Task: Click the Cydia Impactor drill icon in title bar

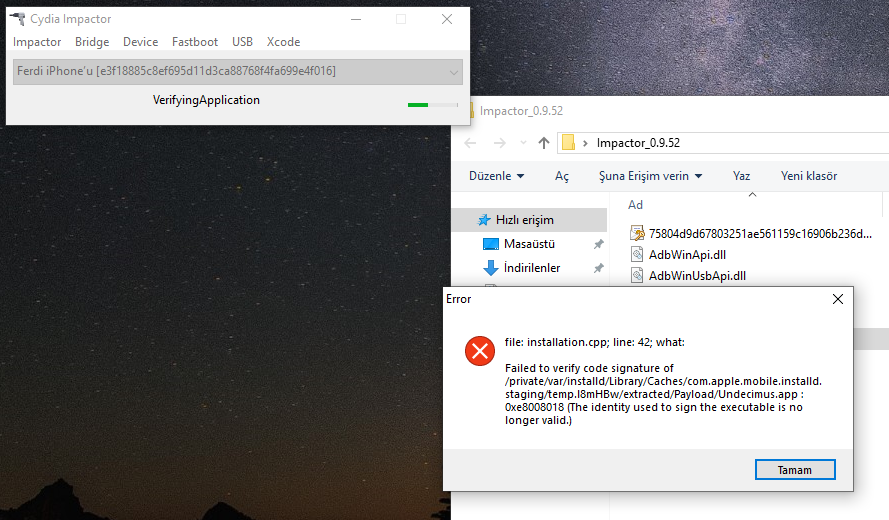Action: [17, 19]
